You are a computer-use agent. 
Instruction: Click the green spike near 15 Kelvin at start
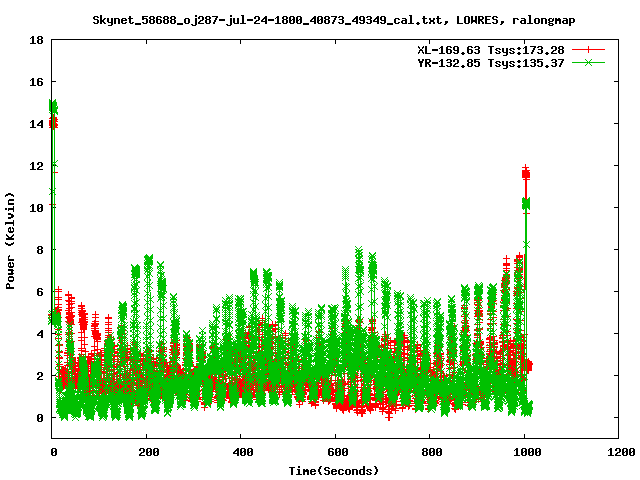tap(53, 107)
